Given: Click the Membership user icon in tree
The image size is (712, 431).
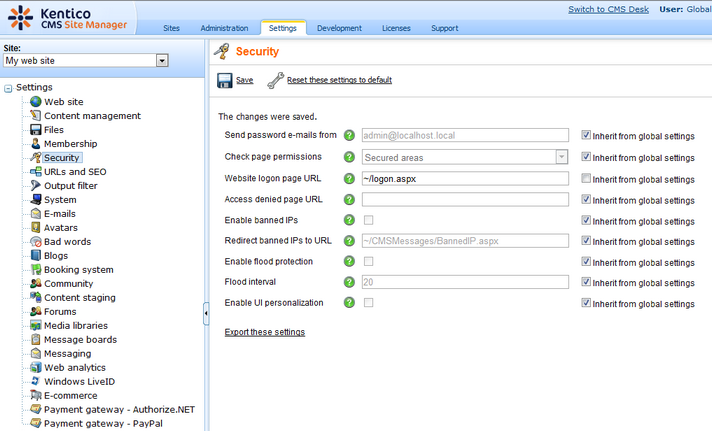Looking at the screenshot, I should click(x=36, y=144).
